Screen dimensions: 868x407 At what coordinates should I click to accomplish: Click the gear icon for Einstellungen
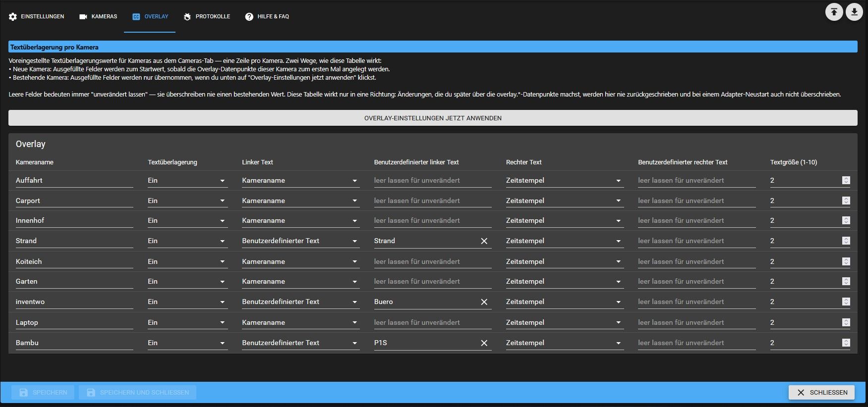pos(13,17)
